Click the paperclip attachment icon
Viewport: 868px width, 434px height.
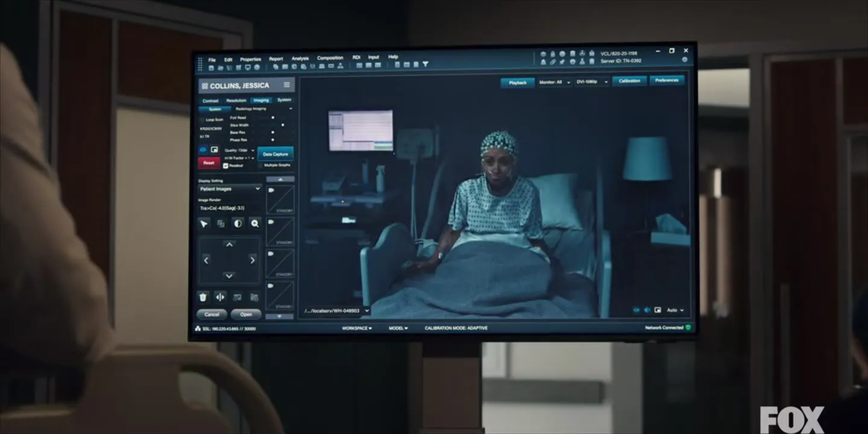coord(552,61)
